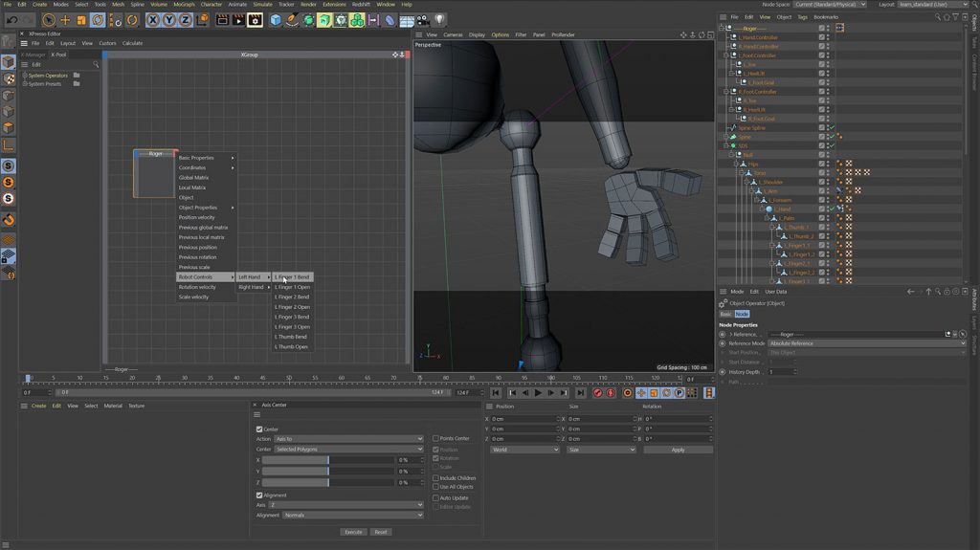Expand the System Operators folder
980x550 pixels.
[24, 75]
